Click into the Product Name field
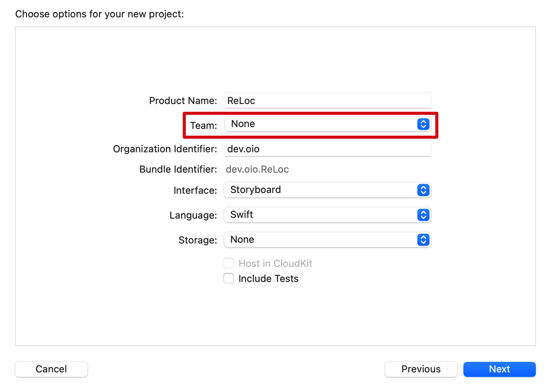 pos(328,101)
